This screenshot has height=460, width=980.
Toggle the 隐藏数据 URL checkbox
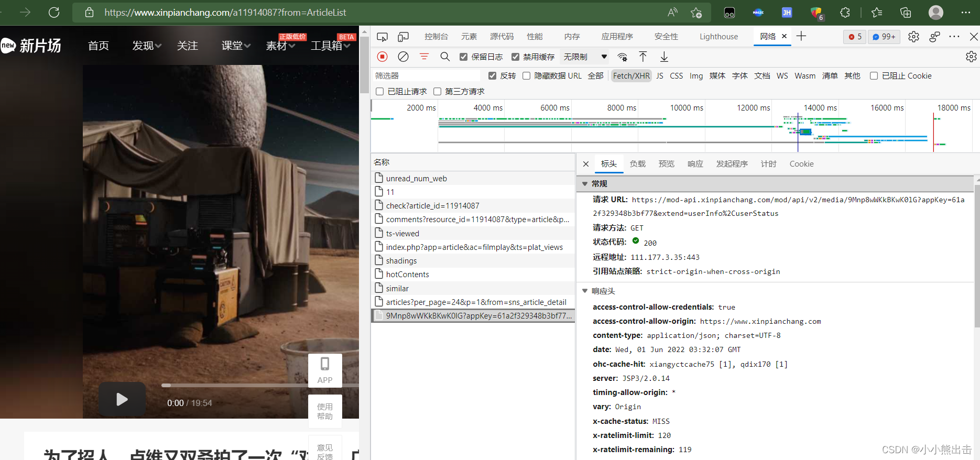[527, 76]
